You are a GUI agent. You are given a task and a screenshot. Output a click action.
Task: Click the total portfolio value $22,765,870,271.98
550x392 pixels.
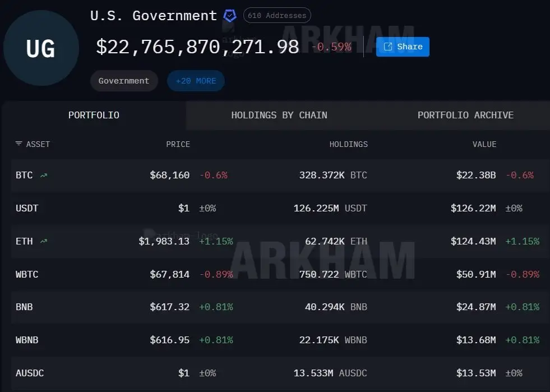pyautogui.click(x=197, y=47)
